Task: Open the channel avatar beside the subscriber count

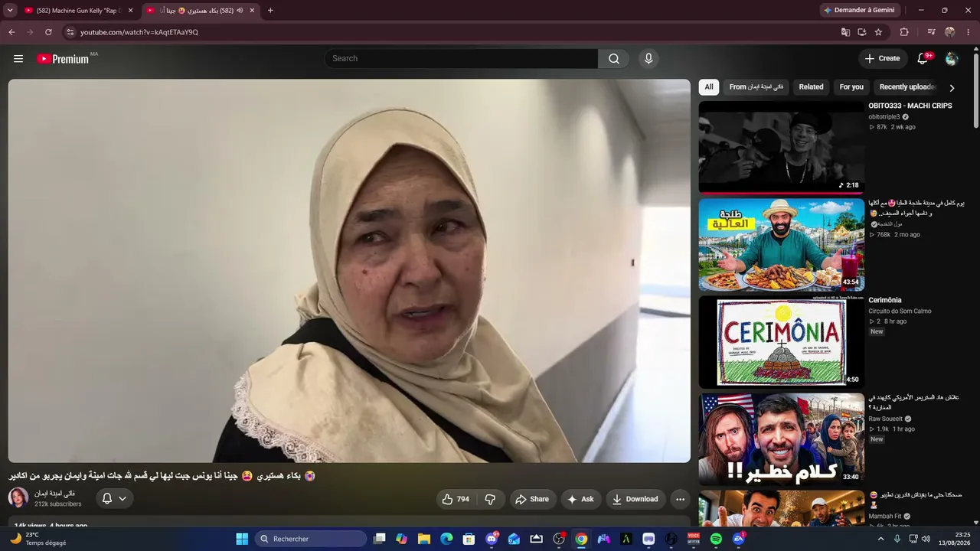Action: pyautogui.click(x=18, y=498)
